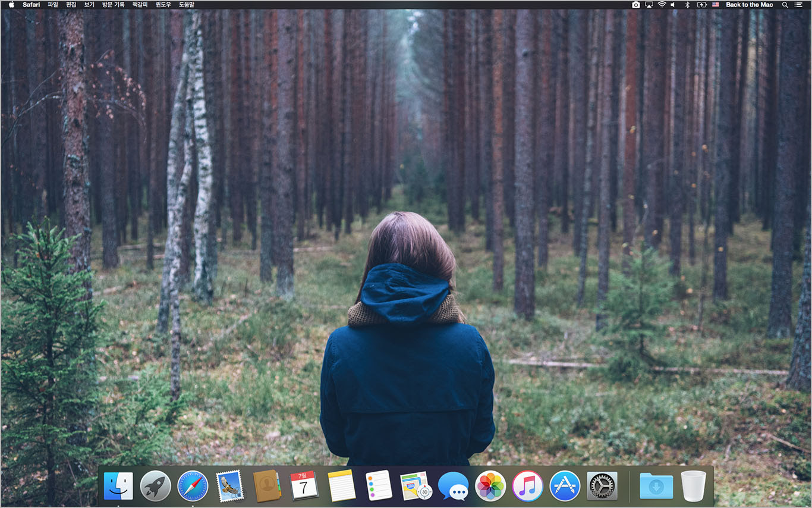Open the Messages speech-bubble icon
Screen dimensions: 812x508
point(453,487)
